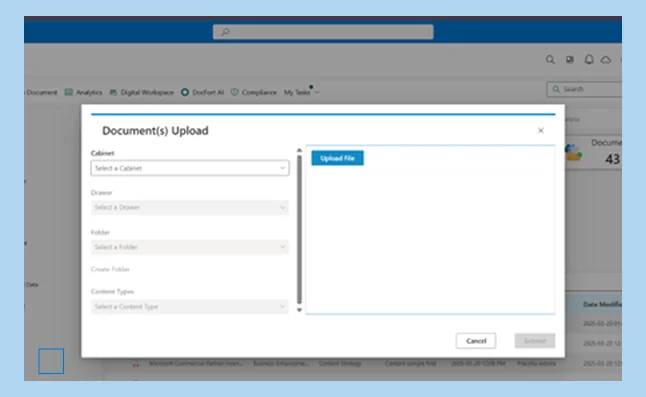This screenshot has height=397, width=646.
Task: Click the dialog scrollbar down arrow
Action: [x=300, y=310]
